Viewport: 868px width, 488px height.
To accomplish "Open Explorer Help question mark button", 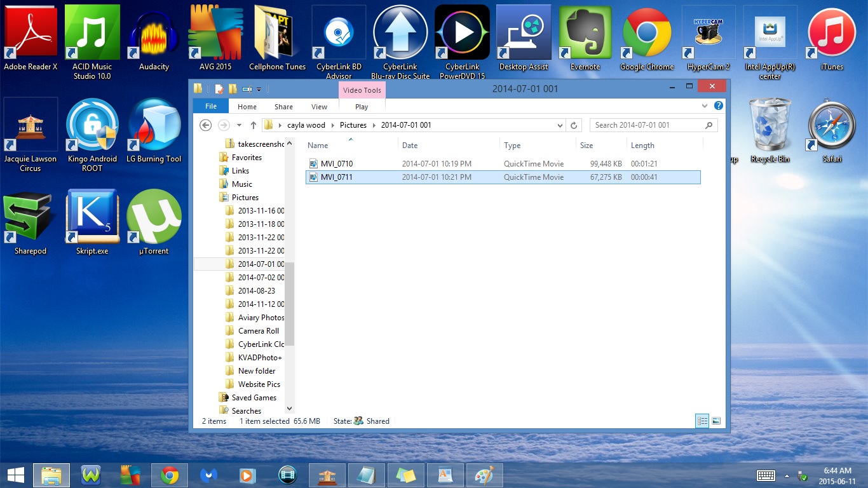I will pyautogui.click(x=719, y=106).
